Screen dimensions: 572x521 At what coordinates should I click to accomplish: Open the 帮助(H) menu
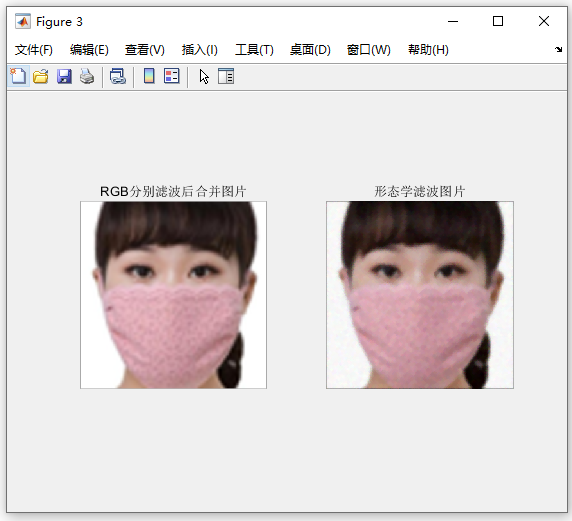(x=428, y=50)
